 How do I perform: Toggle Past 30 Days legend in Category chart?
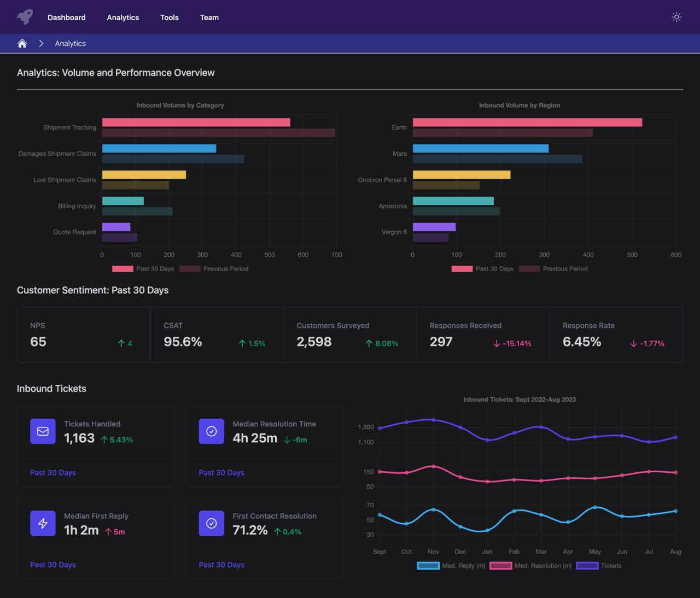tap(143, 269)
